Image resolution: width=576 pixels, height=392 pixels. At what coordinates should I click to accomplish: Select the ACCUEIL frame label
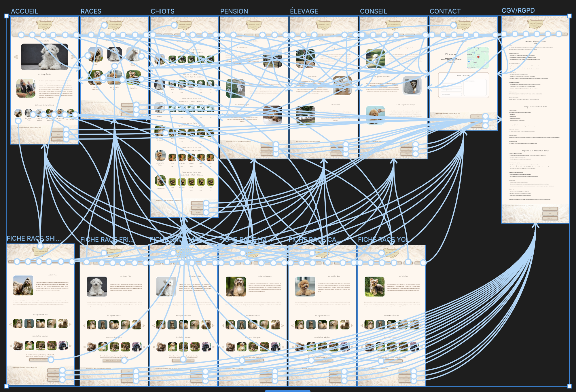click(24, 11)
